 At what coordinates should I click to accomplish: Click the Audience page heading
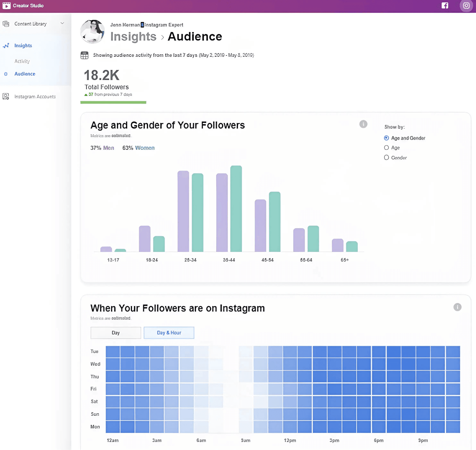point(195,36)
